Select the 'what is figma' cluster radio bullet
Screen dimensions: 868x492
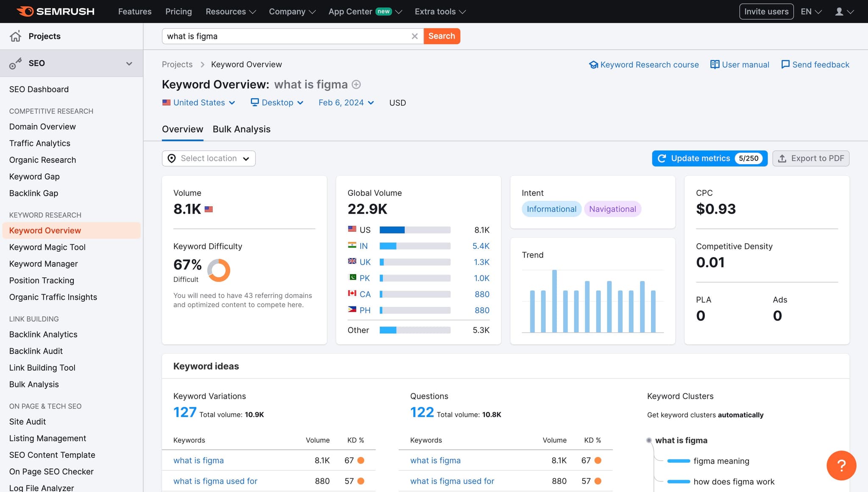[648, 440]
